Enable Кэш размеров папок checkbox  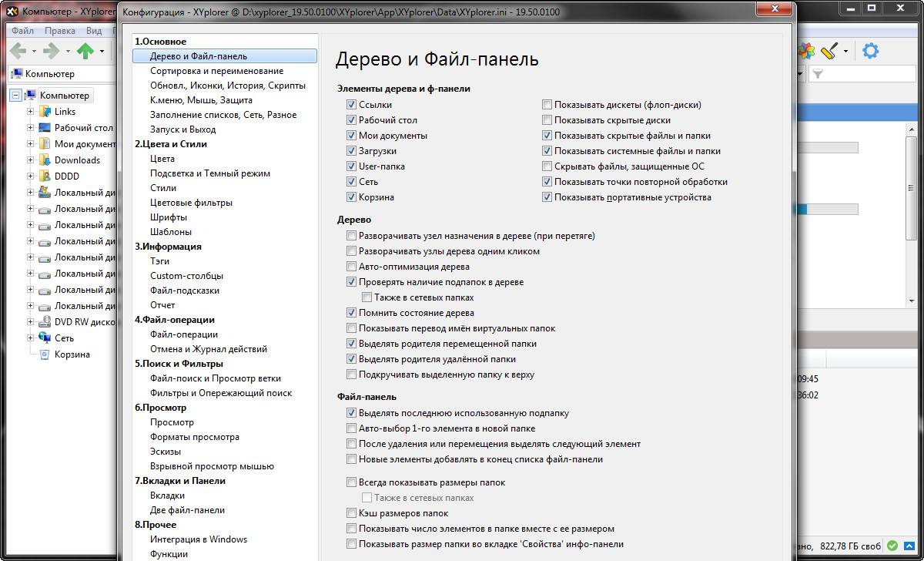pyautogui.click(x=351, y=513)
